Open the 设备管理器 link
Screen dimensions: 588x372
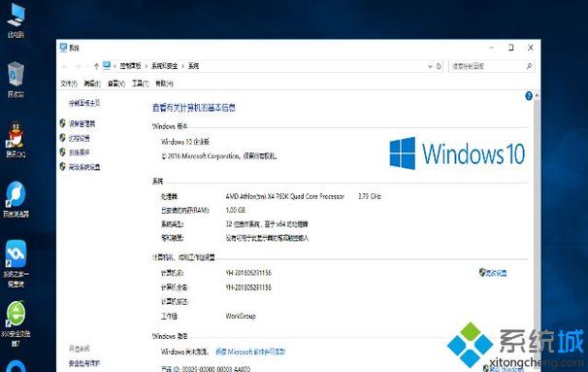click(x=82, y=123)
